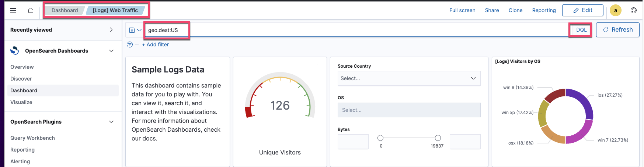The image size is (644, 167).
Task: Collapse OpenSearch Dashboards section
Action: pyautogui.click(x=111, y=51)
